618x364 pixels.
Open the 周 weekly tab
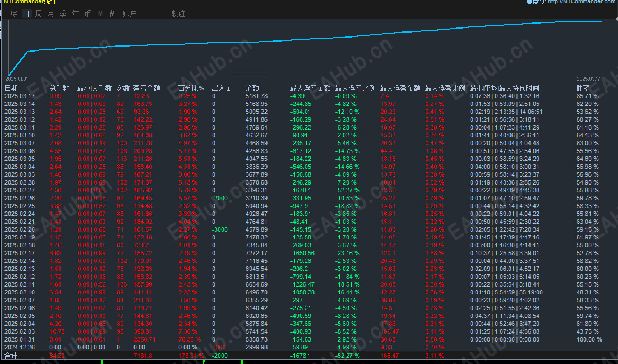point(39,13)
